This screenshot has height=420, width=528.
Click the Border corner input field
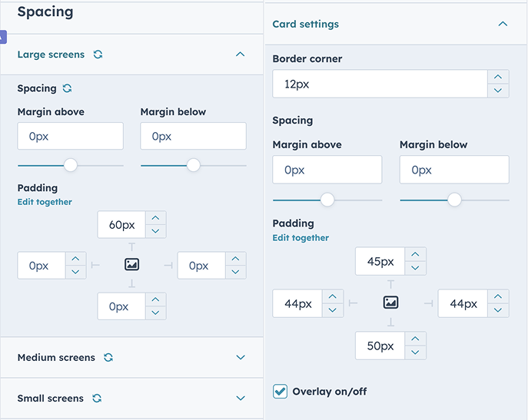tap(380, 84)
